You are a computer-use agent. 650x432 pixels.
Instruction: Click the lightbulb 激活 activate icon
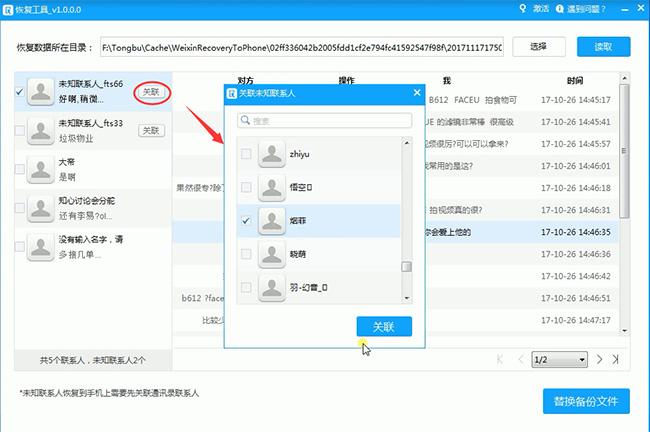523,8
